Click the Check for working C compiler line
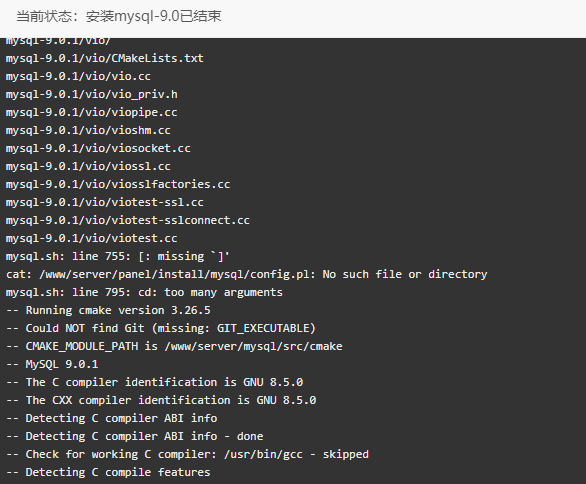 (x=187, y=454)
